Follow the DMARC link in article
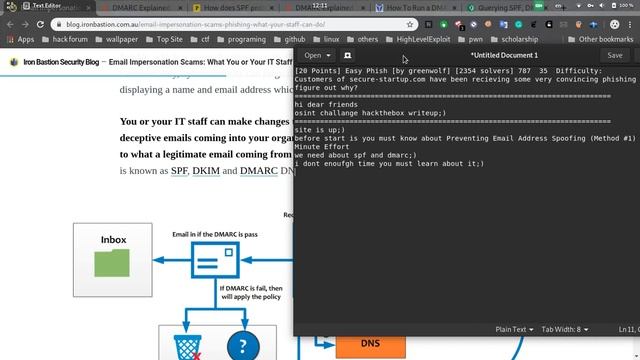Screen dimensions: 640x360 tap(259, 171)
